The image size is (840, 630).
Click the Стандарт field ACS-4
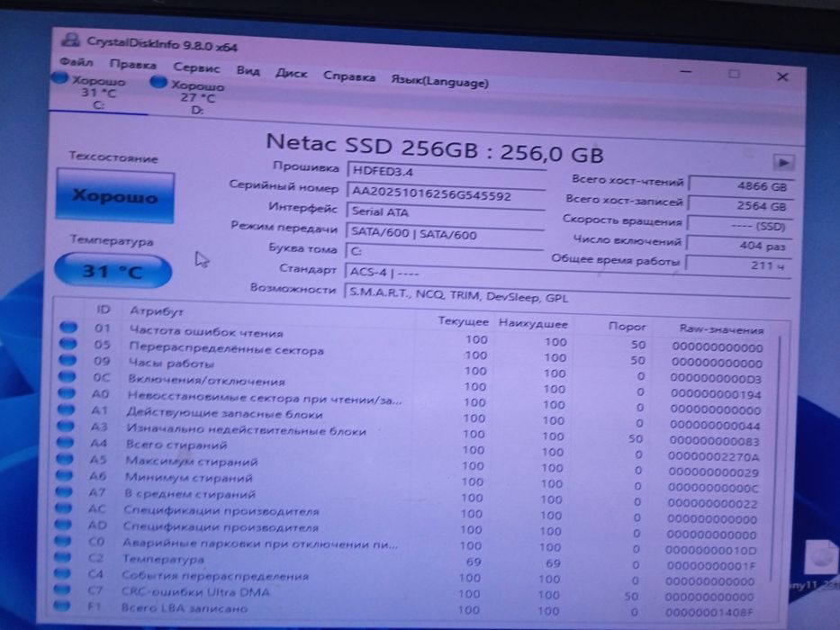[x=567, y=274]
